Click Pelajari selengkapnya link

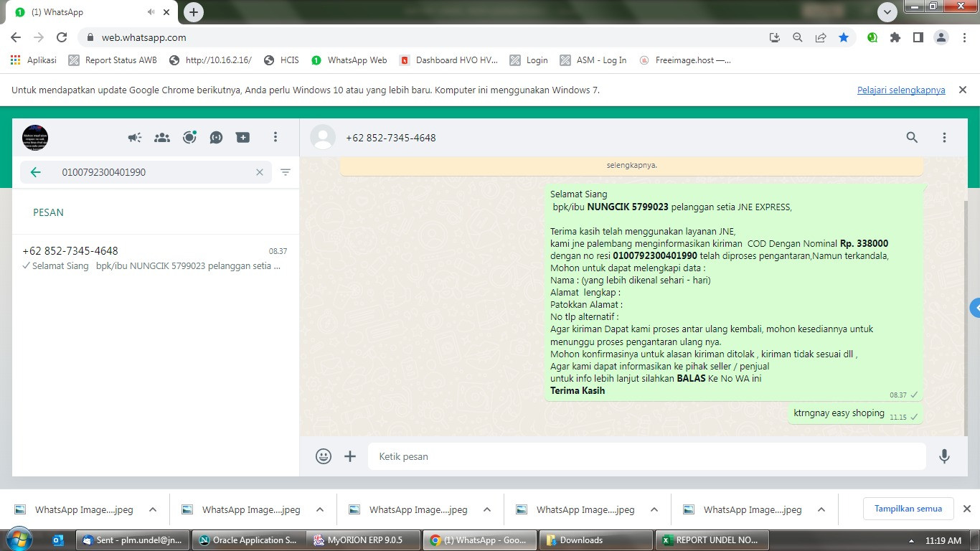pos(901,90)
